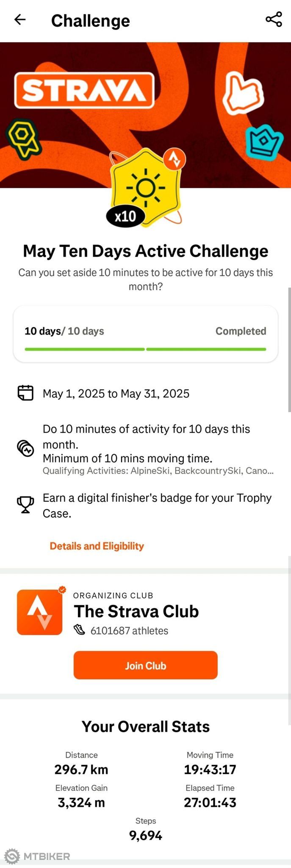
Task: Expand truncated Qualifying Activities text
Action: pos(158,470)
